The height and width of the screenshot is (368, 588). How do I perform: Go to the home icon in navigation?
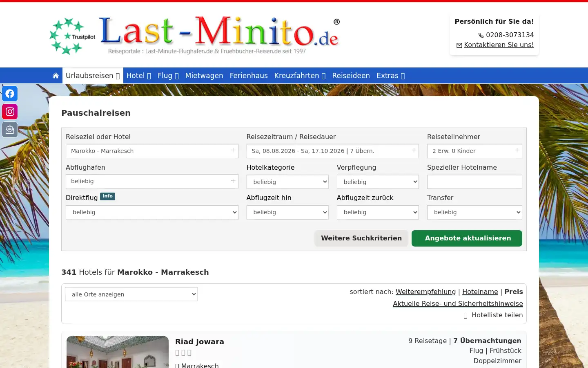(56, 76)
